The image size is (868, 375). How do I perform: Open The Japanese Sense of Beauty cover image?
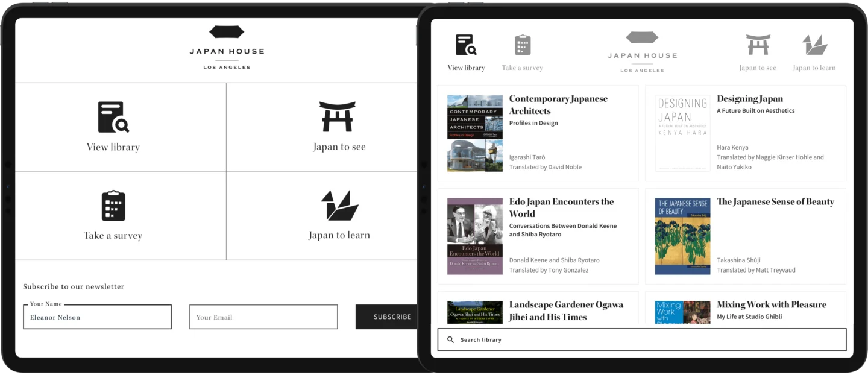(x=683, y=236)
